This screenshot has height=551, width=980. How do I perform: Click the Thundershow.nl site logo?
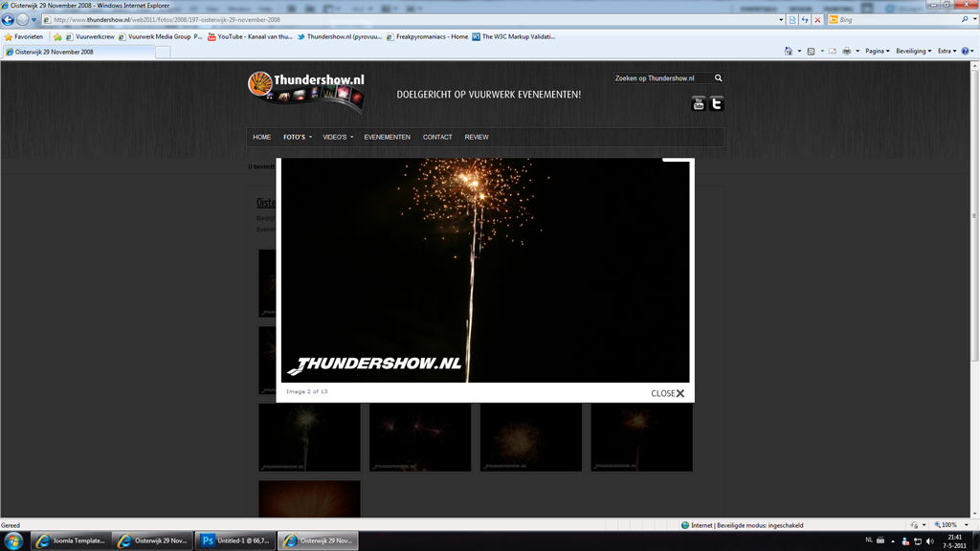point(305,91)
